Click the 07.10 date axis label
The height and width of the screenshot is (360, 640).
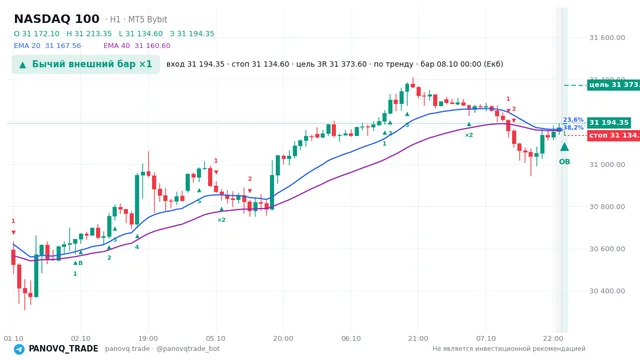pos(486,339)
